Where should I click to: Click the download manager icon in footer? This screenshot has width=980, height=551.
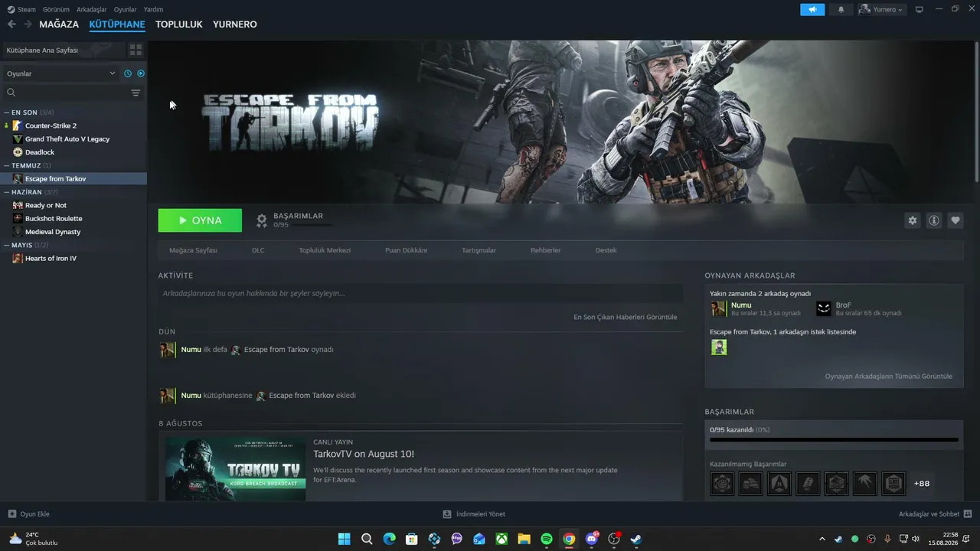point(447,514)
